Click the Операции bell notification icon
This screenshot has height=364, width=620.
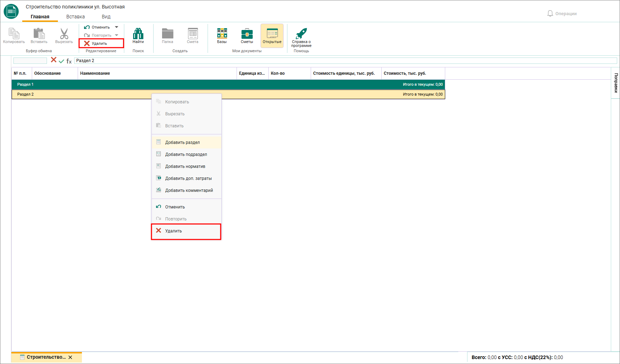click(x=550, y=13)
